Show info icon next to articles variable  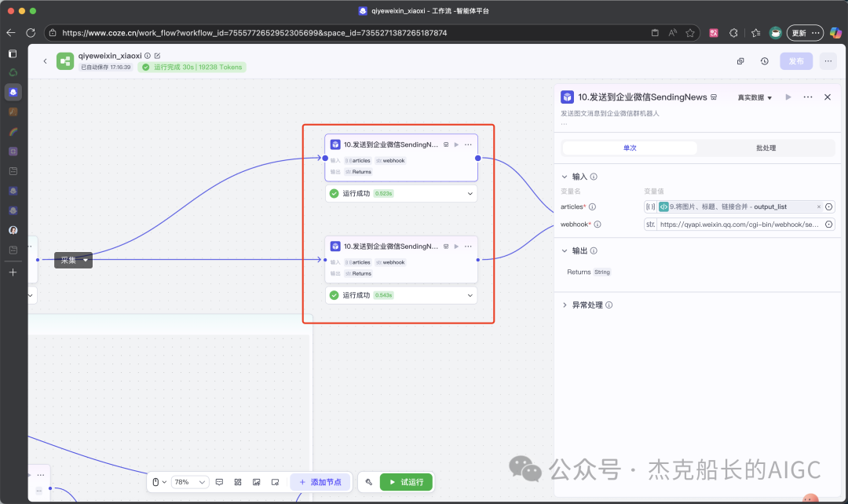592,206
